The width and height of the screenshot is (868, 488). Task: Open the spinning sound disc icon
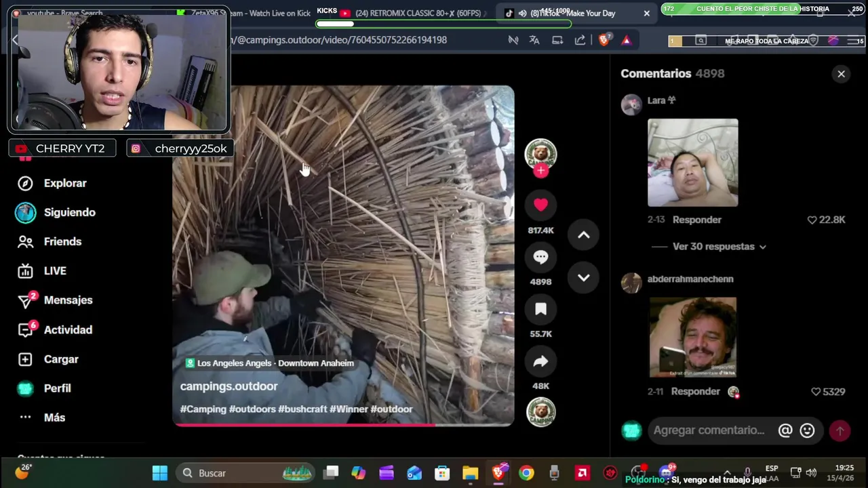point(540,412)
